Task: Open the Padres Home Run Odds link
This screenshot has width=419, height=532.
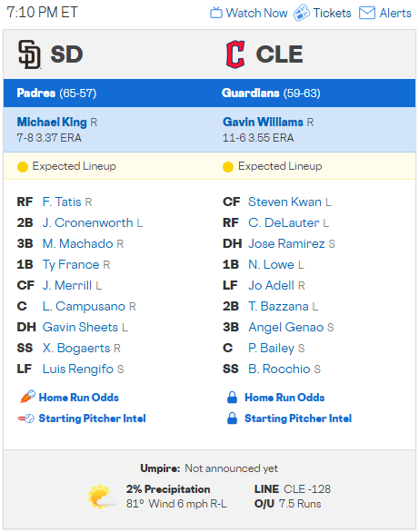Action: coord(79,398)
